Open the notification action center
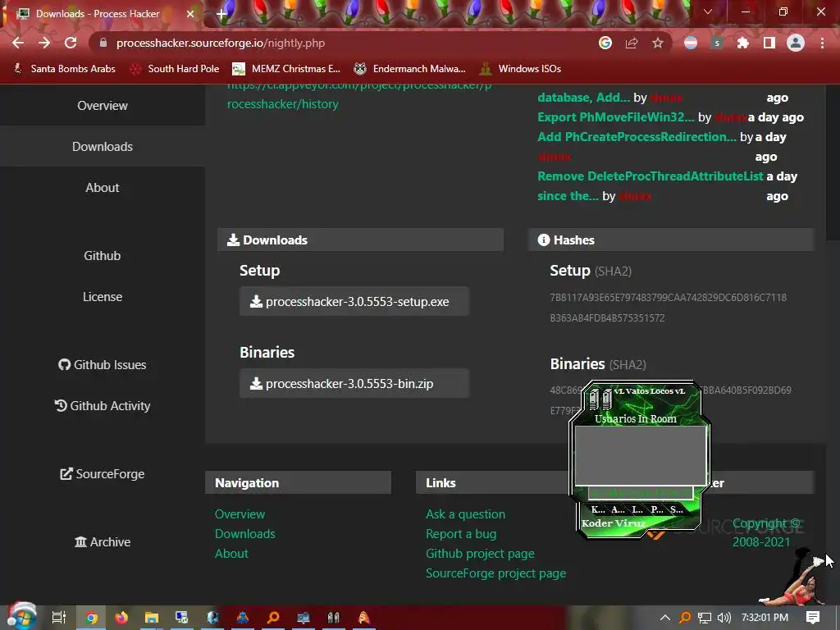The image size is (840, 630). tap(813, 618)
